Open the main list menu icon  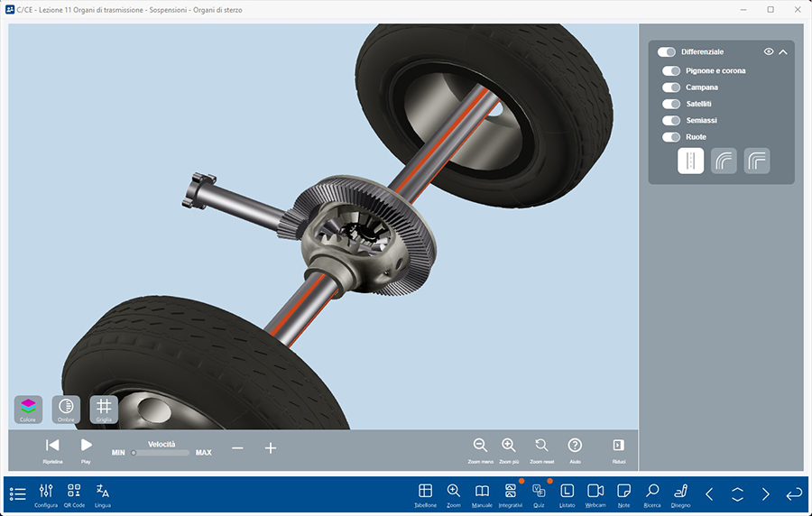[17, 493]
